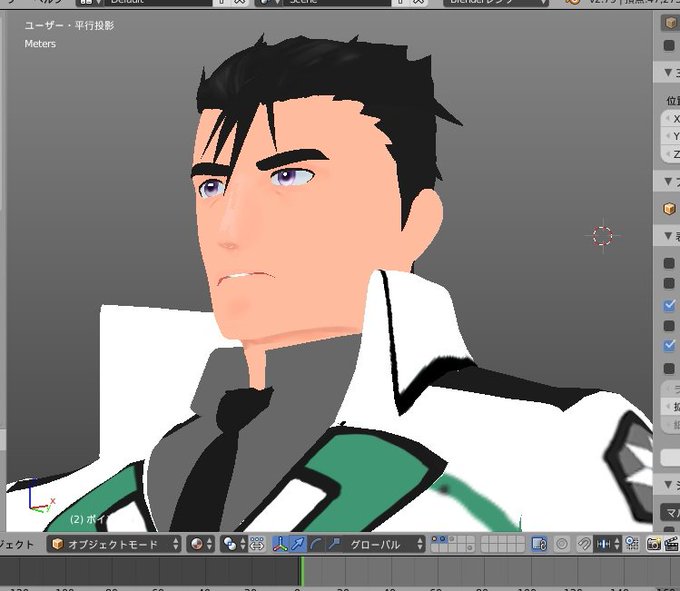The image size is (680, 591).
Task: Click the Y location field
Action: click(x=671, y=136)
